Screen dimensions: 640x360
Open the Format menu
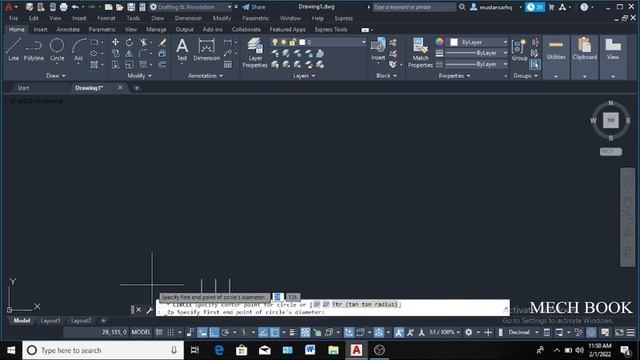point(106,18)
